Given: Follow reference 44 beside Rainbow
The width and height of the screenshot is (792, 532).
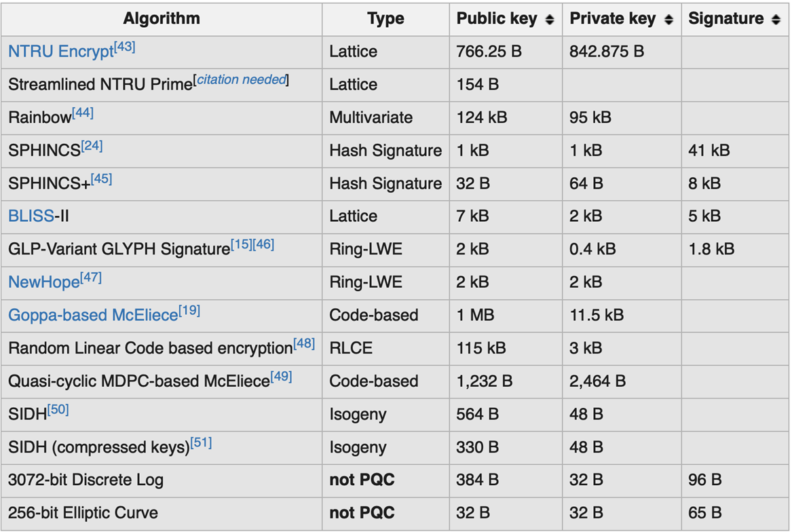Looking at the screenshot, I should (83, 113).
